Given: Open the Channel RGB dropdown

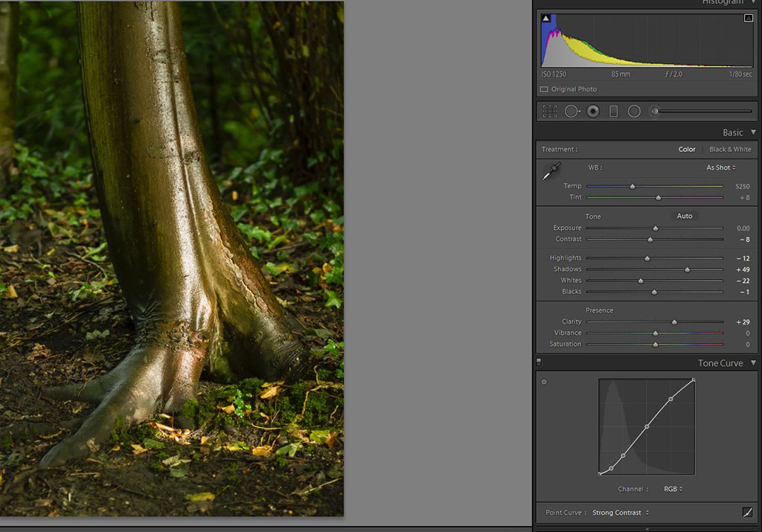Looking at the screenshot, I should (673, 489).
